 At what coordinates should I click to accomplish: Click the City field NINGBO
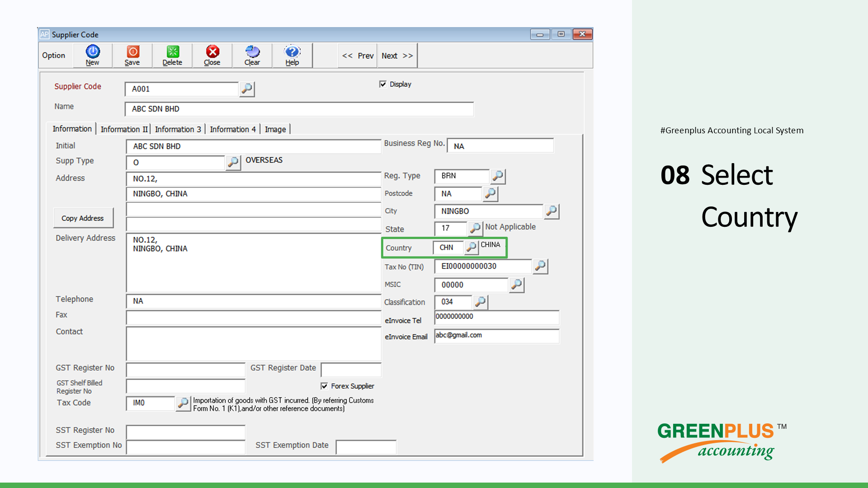[x=489, y=211]
